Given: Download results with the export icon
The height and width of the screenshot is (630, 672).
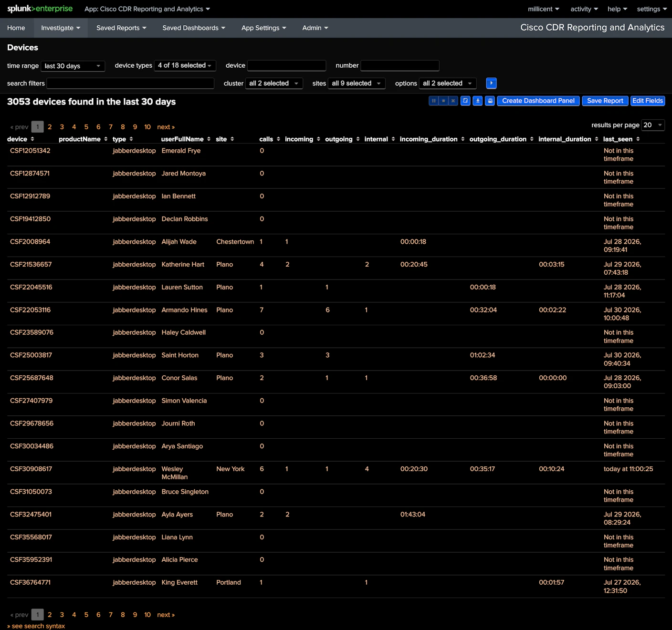Looking at the screenshot, I should pyautogui.click(x=478, y=101).
